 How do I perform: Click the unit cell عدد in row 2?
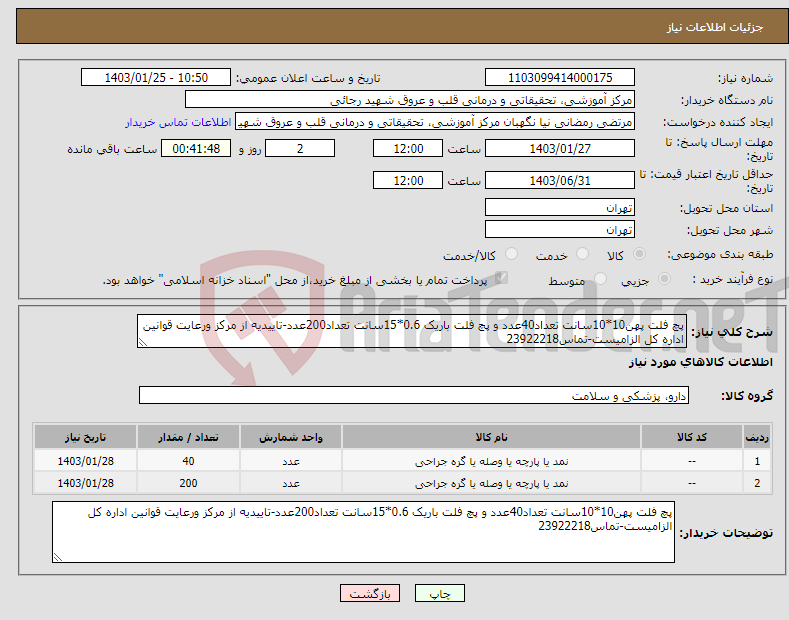291,483
